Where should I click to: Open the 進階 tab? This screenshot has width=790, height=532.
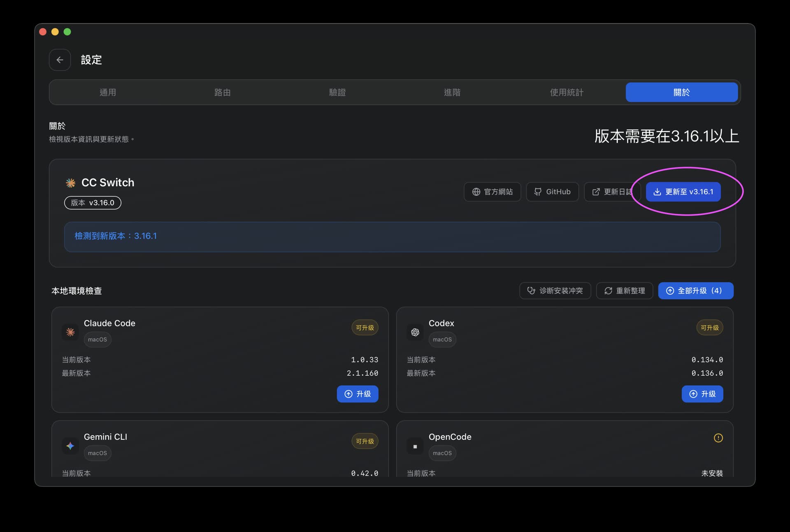[452, 93]
